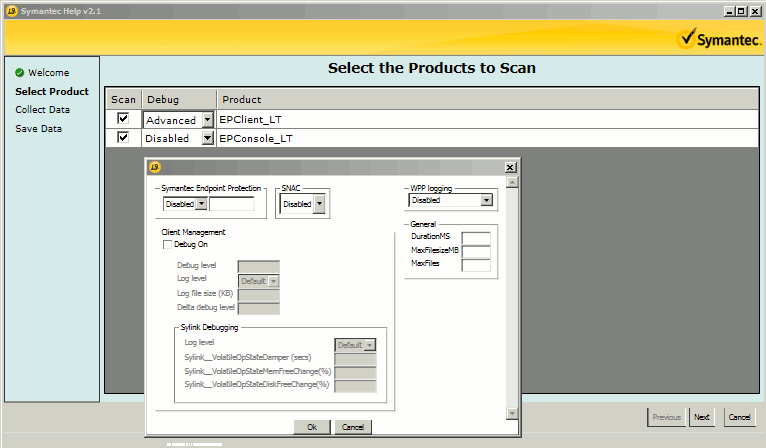Click the dialog title bar Symantec icon
This screenshot has width=766, height=448.
point(155,167)
